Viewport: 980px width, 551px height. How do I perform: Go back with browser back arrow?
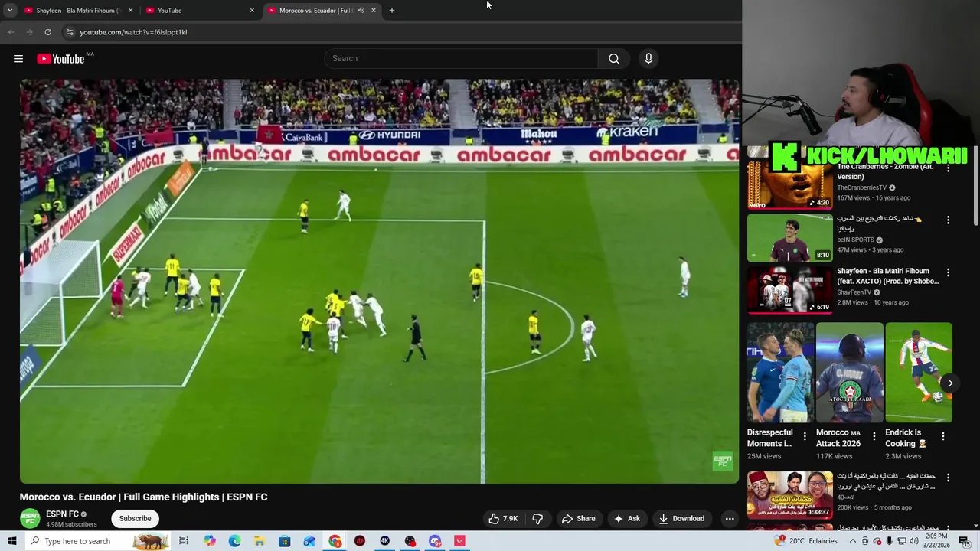11,32
